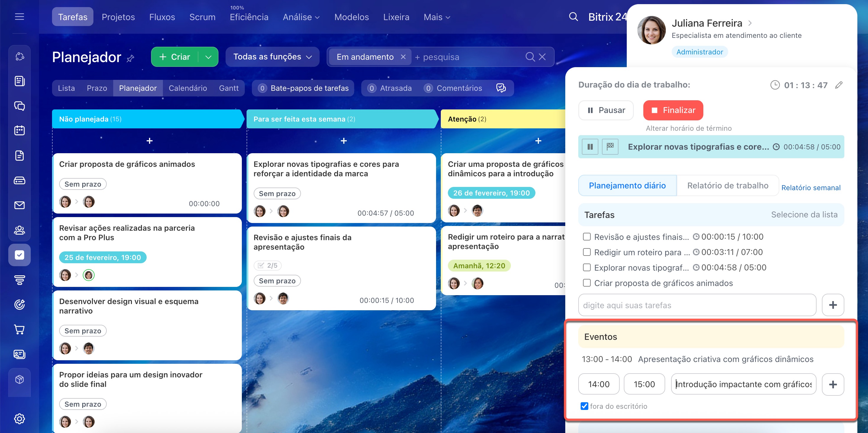Click the checkered flag icon on active task

(x=610, y=147)
